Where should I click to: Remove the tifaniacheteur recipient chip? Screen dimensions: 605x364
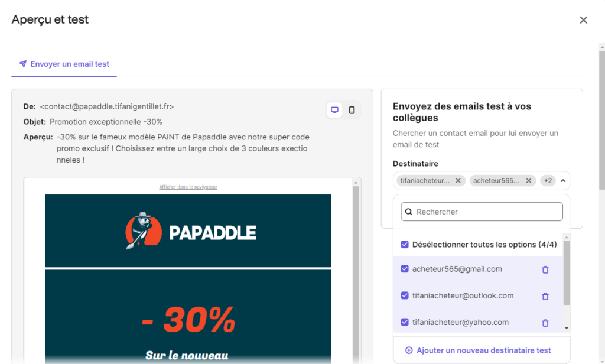click(x=458, y=181)
